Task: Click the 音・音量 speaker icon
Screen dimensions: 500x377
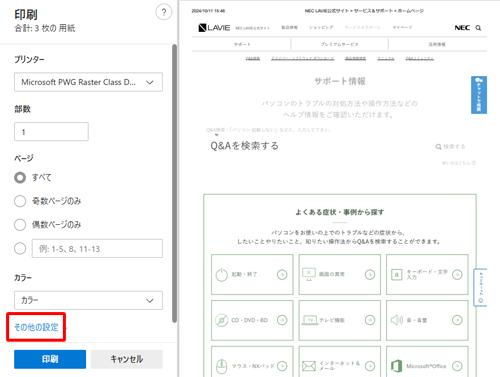Action: 397,320
